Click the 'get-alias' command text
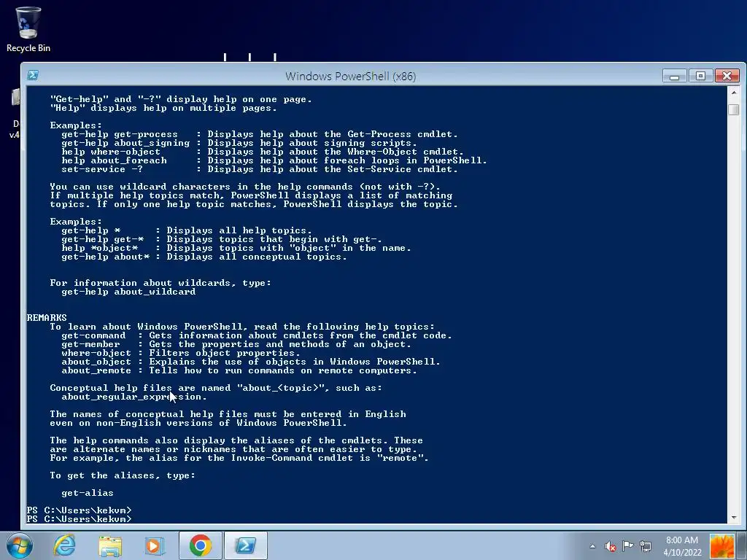This screenshot has height=560, width=747. (x=88, y=493)
